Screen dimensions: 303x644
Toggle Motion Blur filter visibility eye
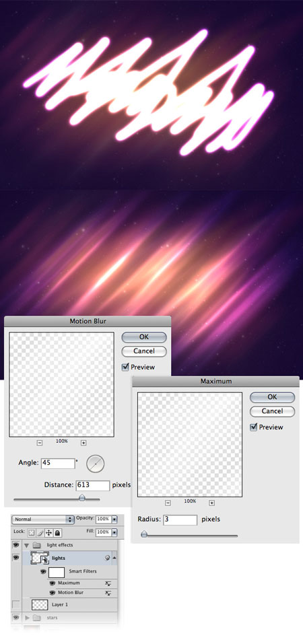point(53,593)
